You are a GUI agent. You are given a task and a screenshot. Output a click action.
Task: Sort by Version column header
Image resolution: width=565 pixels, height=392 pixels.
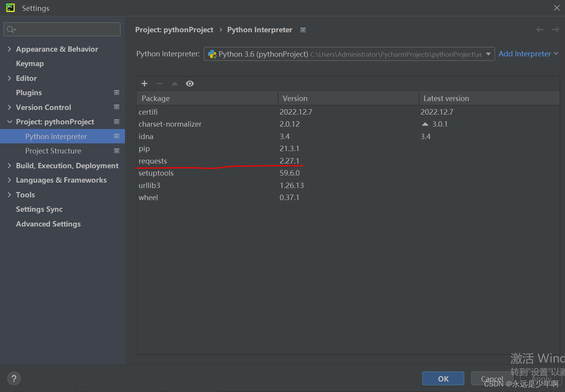point(348,98)
